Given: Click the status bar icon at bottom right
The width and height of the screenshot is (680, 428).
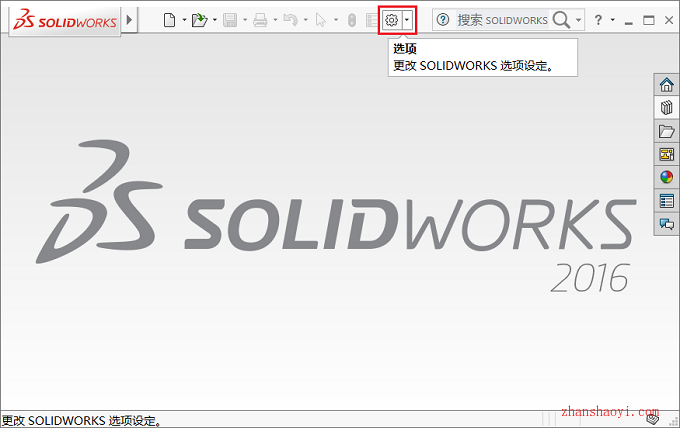Looking at the screenshot, I should tap(653, 419).
